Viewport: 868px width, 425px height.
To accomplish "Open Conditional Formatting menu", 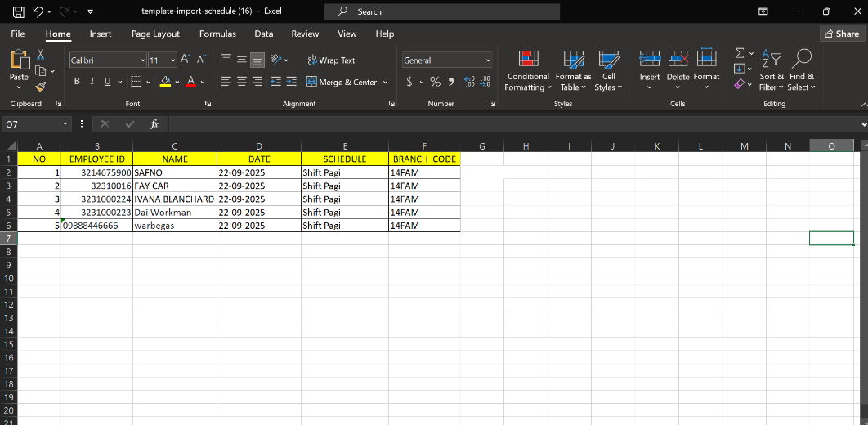I will [x=528, y=70].
